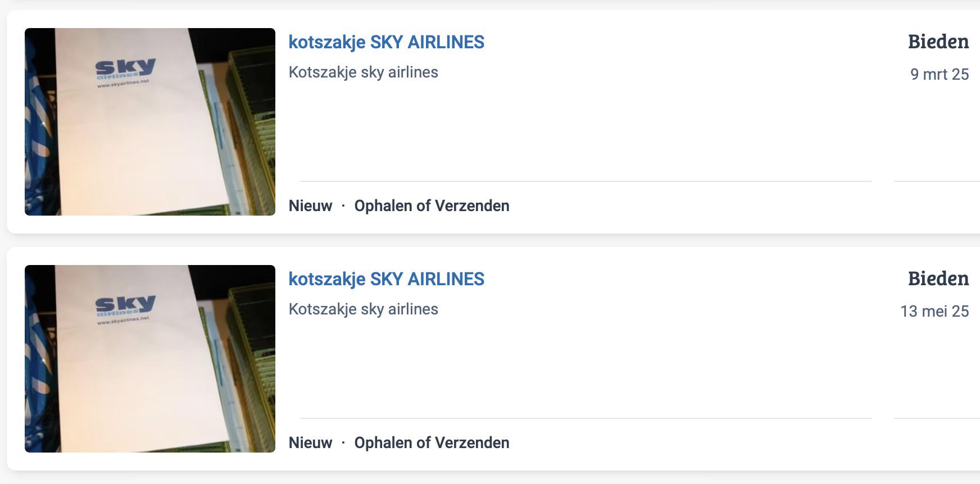This screenshot has height=484, width=980.
Task: Click the skyairlines.net URL in the 13 mei 25 photo
Action: pyautogui.click(x=123, y=321)
